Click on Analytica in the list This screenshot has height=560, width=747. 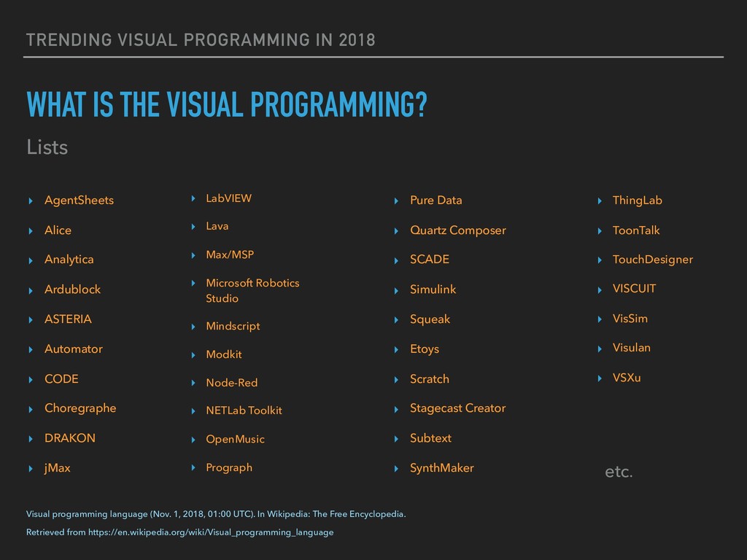coord(69,260)
